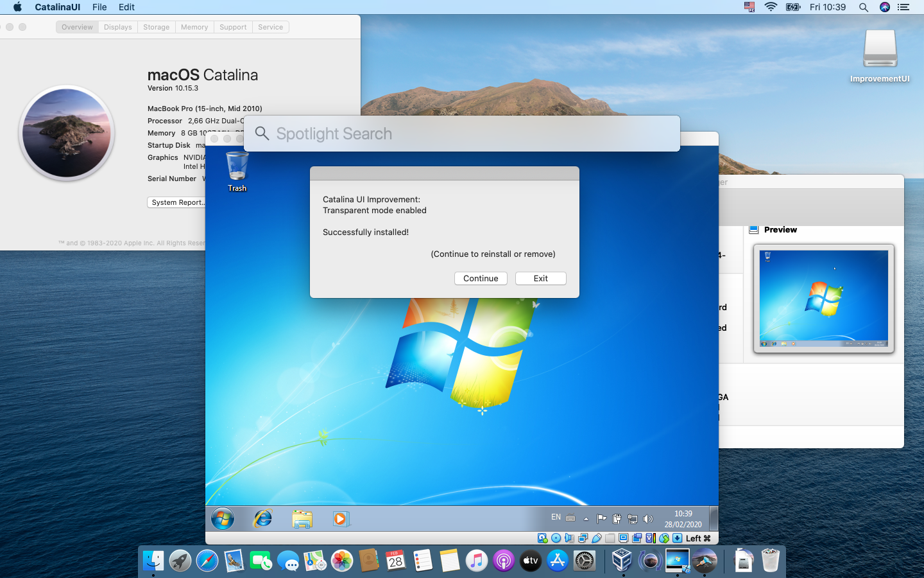The image size is (924, 578).
Task: Switch to the Storage tab
Action: tap(157, 27)
